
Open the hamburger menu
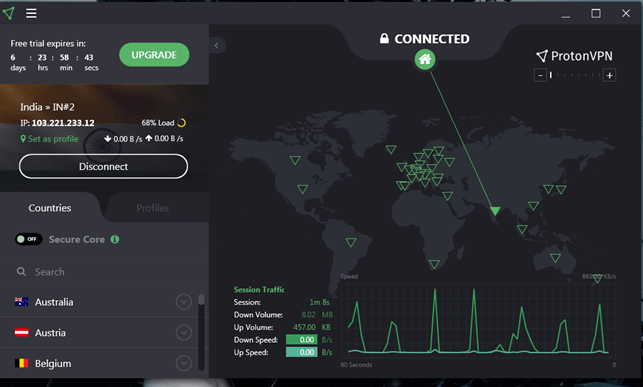[x=31, y=14]
